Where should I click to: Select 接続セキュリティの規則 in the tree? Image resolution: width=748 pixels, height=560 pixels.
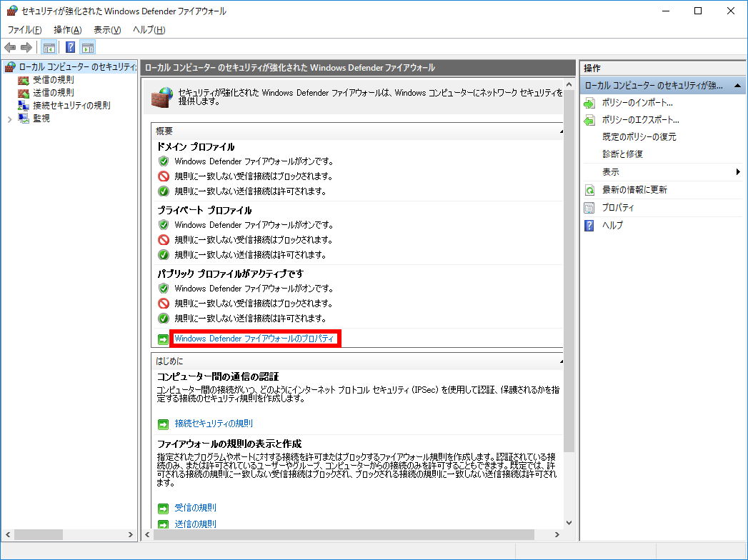click(71, 106)
